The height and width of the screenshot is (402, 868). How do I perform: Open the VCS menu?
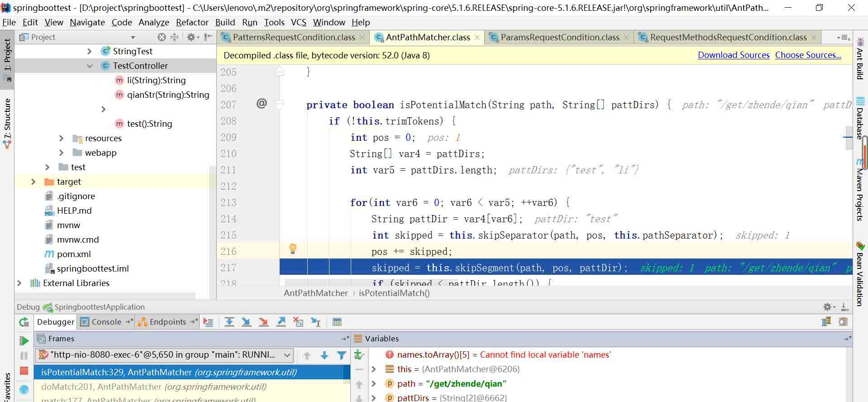point(298,22)
